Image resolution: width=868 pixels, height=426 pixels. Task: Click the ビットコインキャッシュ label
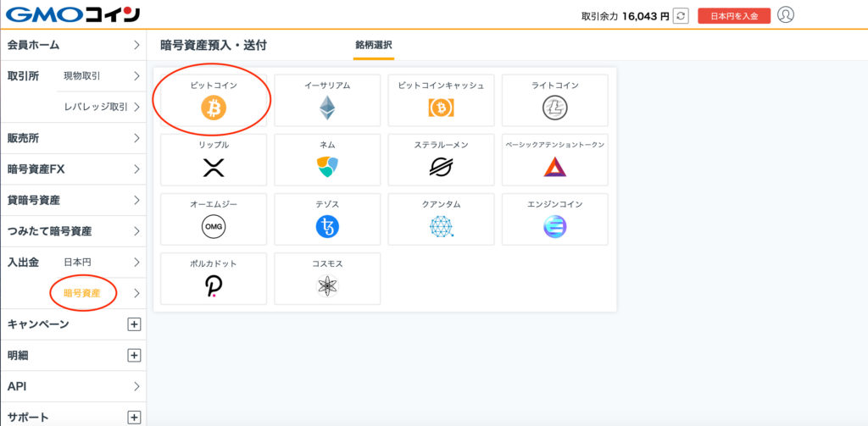point(441,86)
